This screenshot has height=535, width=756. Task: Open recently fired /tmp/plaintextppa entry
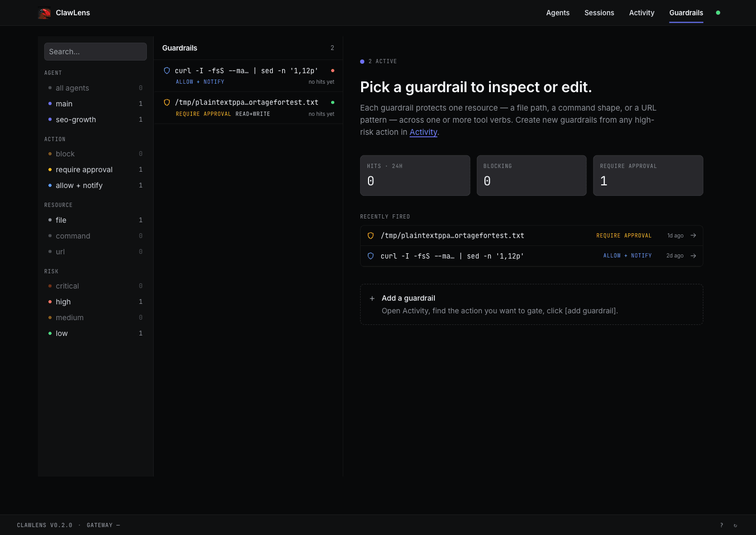532,236
